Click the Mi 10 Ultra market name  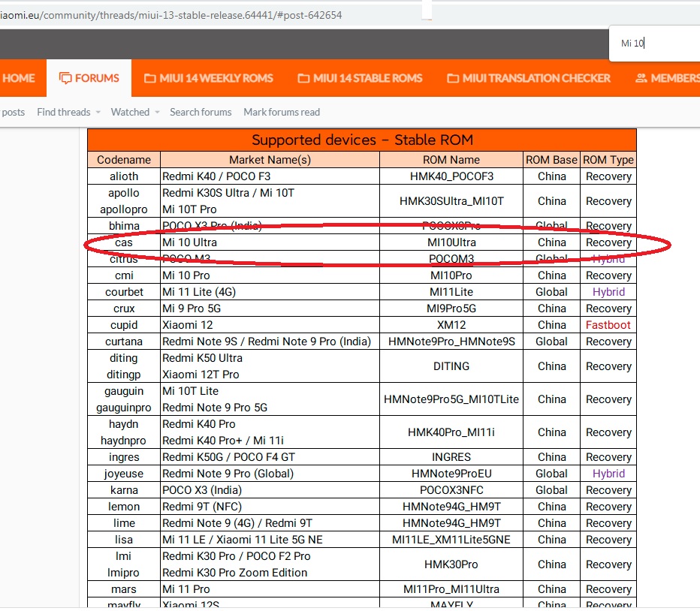coord(189,242)
